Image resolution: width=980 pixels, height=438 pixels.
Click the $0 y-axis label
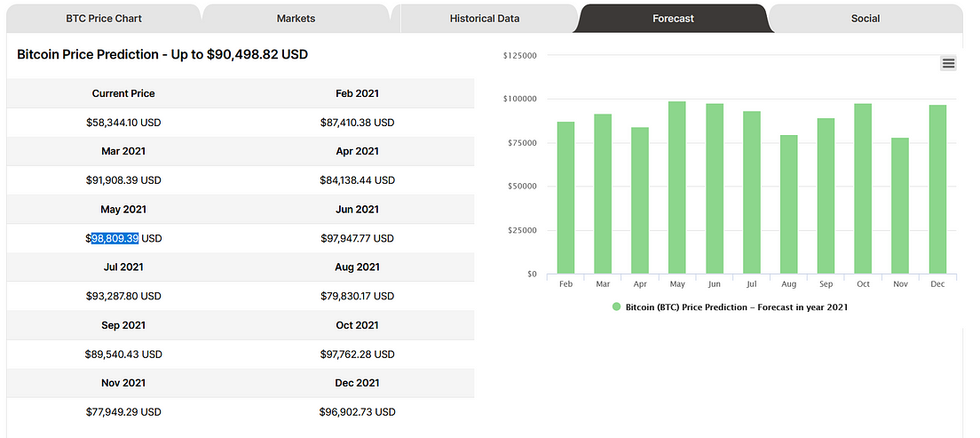click(531, 274)
